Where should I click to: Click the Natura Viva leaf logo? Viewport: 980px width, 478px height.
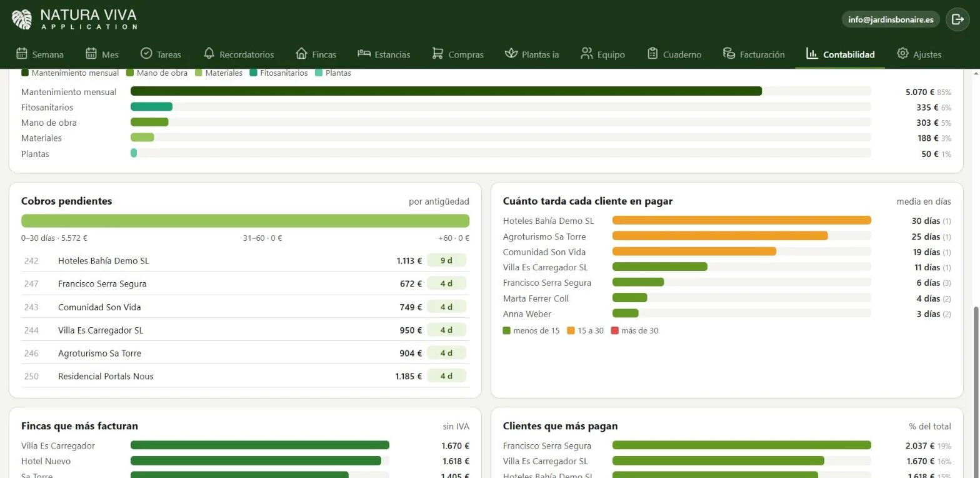pos(22,19)
